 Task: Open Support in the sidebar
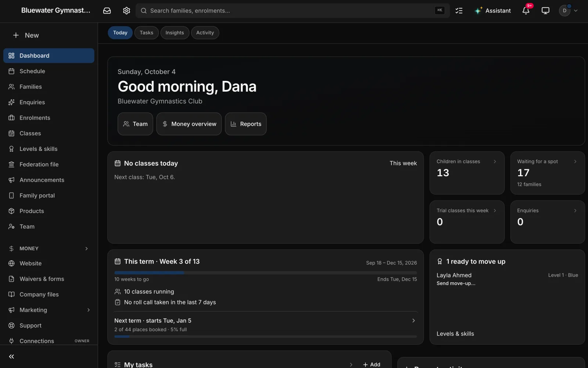49,325
